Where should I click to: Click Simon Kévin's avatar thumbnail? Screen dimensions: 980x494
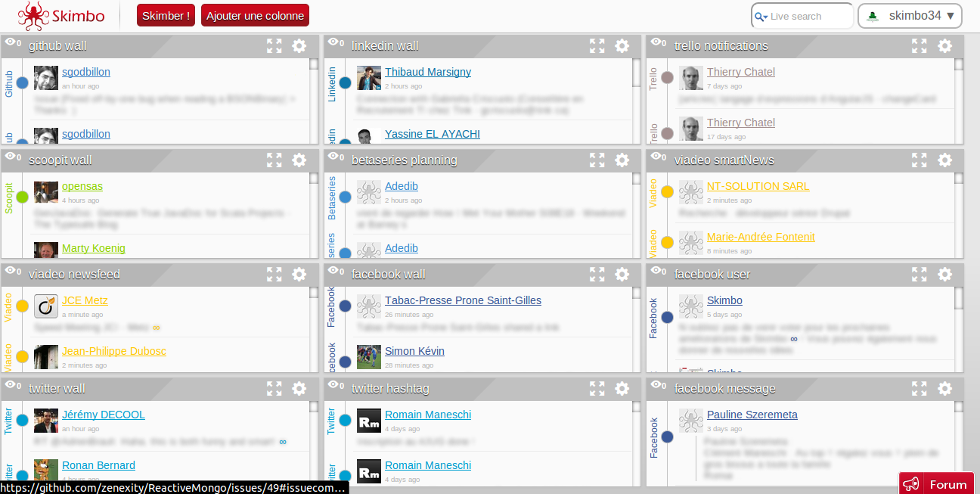pyautogui.click(x=369, y=357)
